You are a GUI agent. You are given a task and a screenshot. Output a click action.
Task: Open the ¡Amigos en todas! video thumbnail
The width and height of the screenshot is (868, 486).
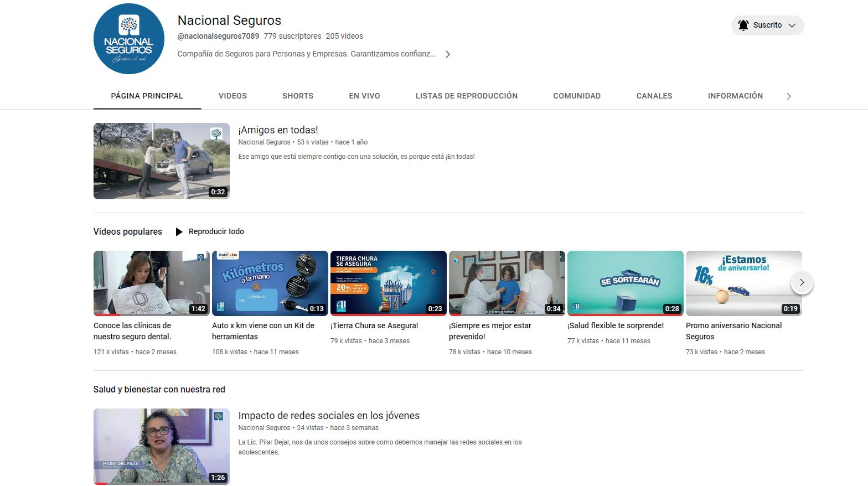(x=162, y=161)
